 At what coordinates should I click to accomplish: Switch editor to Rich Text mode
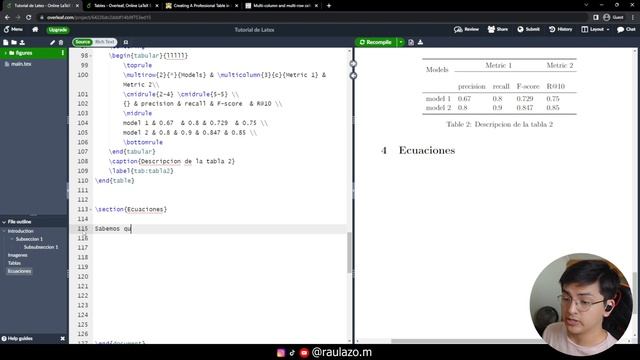[x=105, y=42]
